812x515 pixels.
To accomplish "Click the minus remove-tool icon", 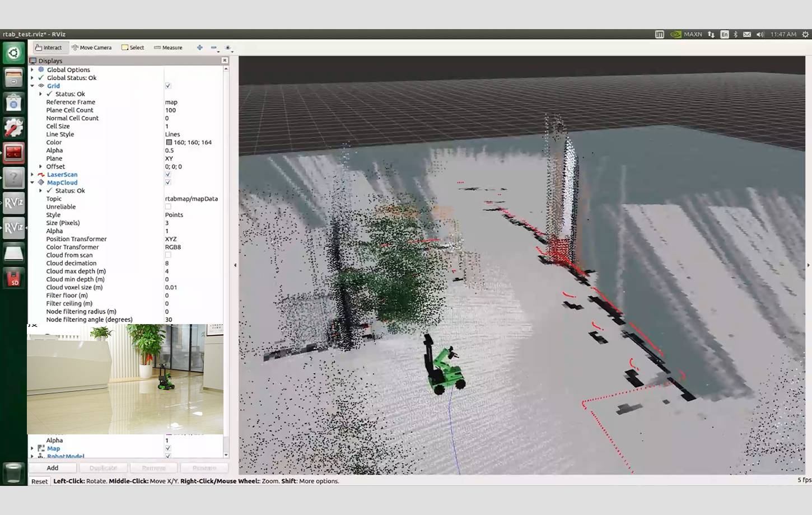I will [x=213, y=48].
